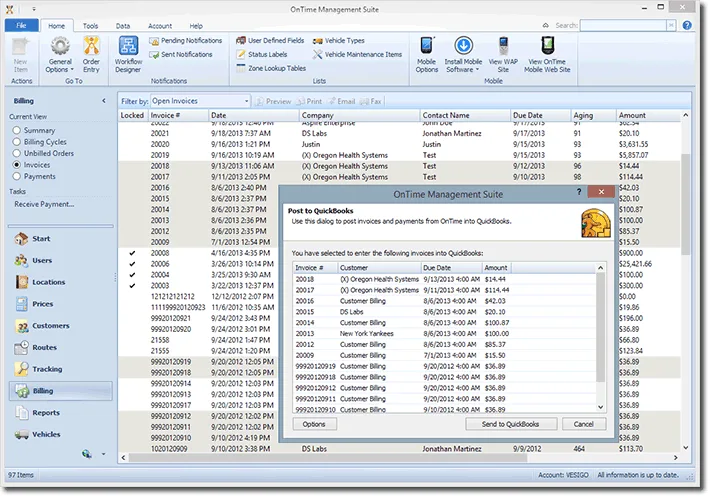
Task: Switch to the Data ribbon tab
Action: point(123,26)
